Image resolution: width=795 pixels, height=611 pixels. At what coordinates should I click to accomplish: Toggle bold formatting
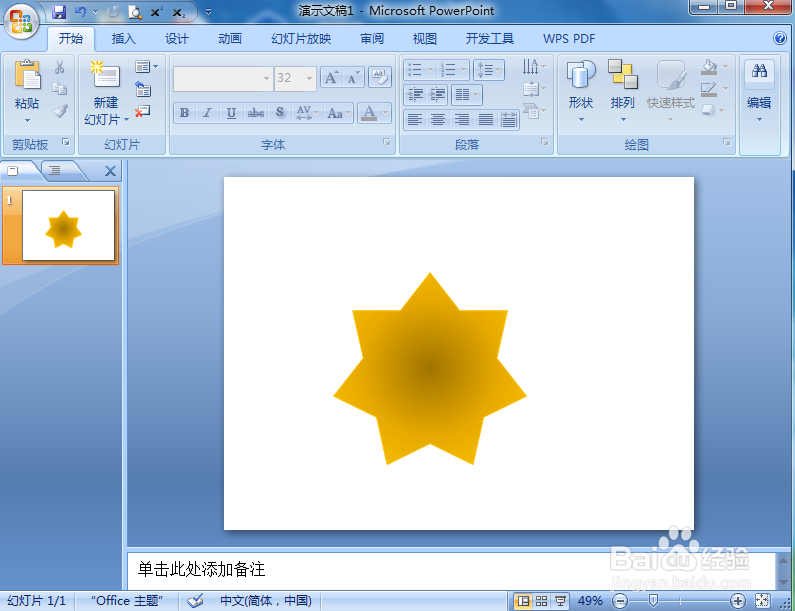[x=185, y=113]
